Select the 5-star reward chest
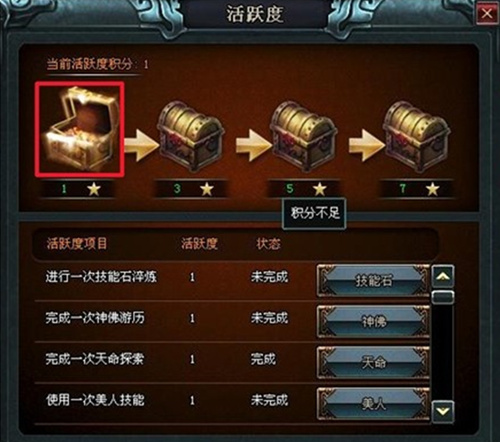The width and height of the screenshot is (500, 442). tap(304, 137)
